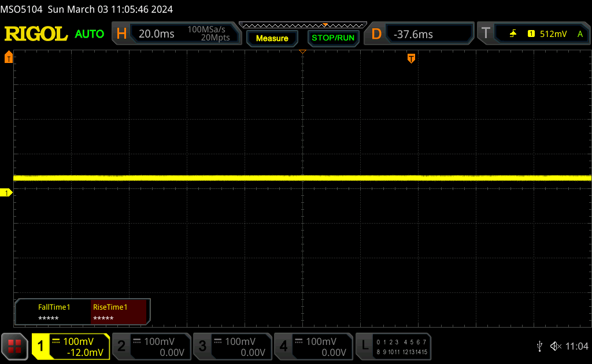Click the waveform memory position bar
The image size is (592, 364).
coord(302,25)
